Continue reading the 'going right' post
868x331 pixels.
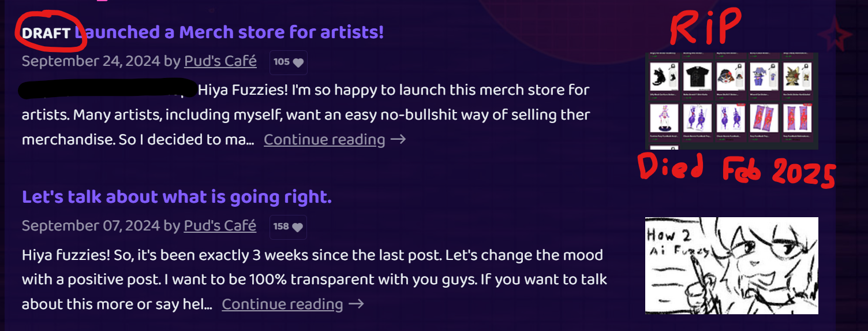tap(282, 304)
